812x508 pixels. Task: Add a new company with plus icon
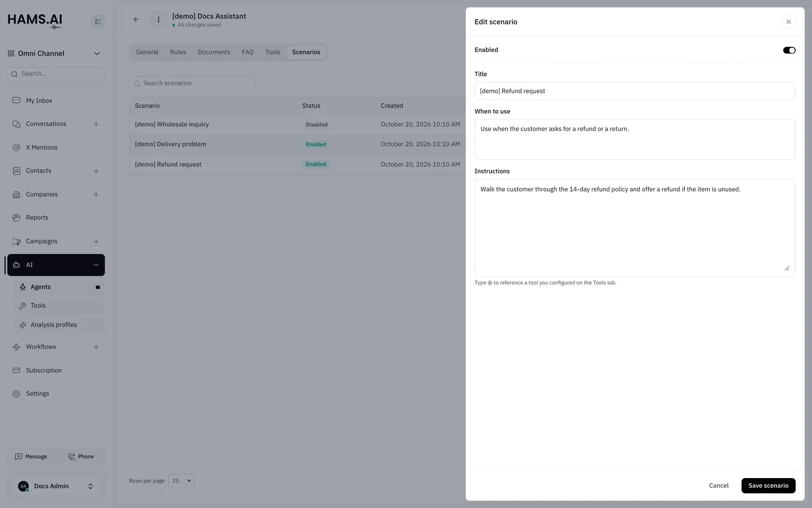[96, 195]
